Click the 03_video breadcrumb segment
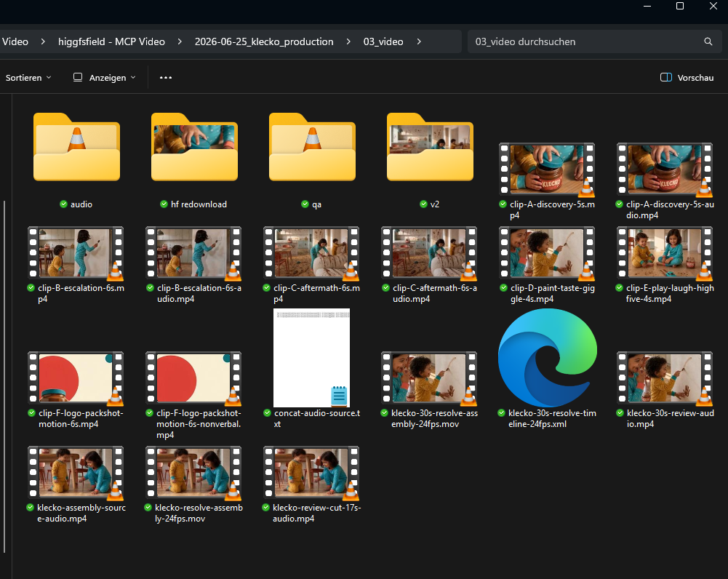The image size is (728, 579). (x=383, y=41)
